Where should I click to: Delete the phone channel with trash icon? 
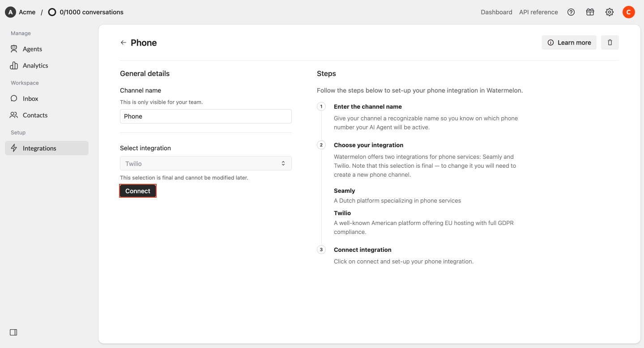(610, 42)
